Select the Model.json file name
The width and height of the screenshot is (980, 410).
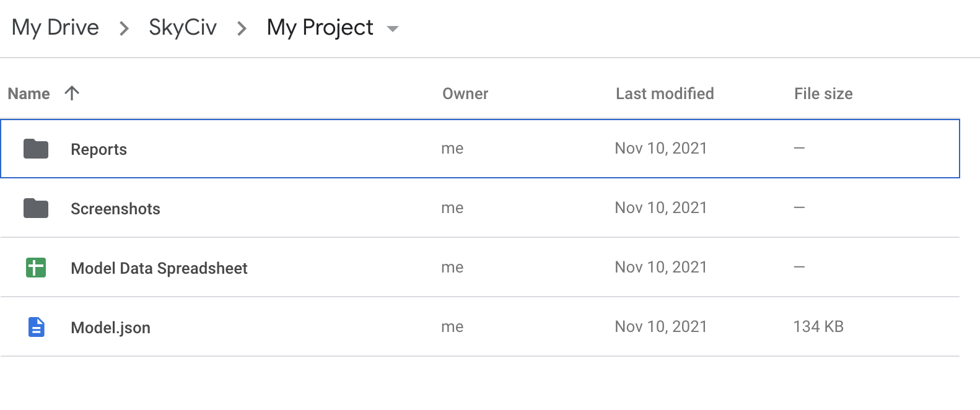pyautogui.click(x=110, y=326)
